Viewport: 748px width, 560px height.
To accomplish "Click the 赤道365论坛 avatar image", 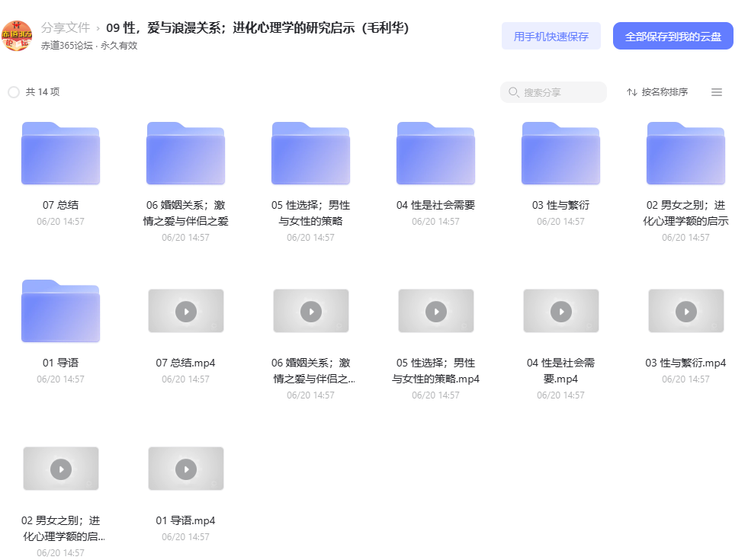I will click(17, 36).
